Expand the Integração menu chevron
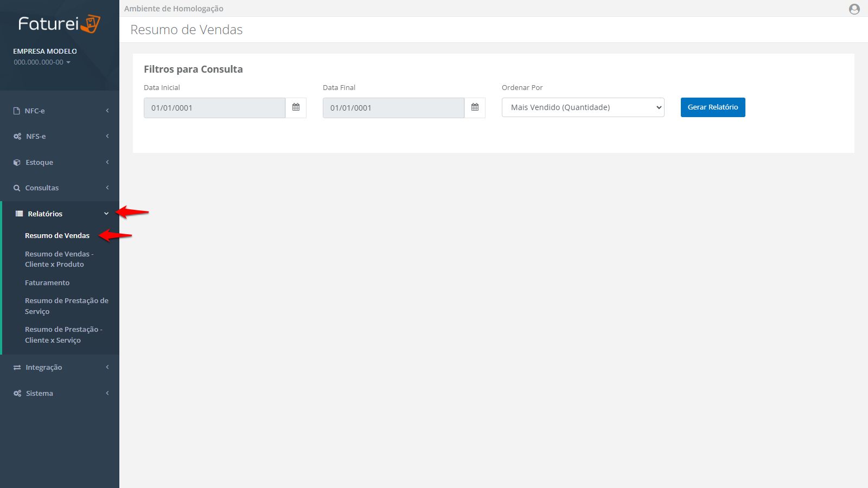The image size is (868, 488). click(107, 367)
